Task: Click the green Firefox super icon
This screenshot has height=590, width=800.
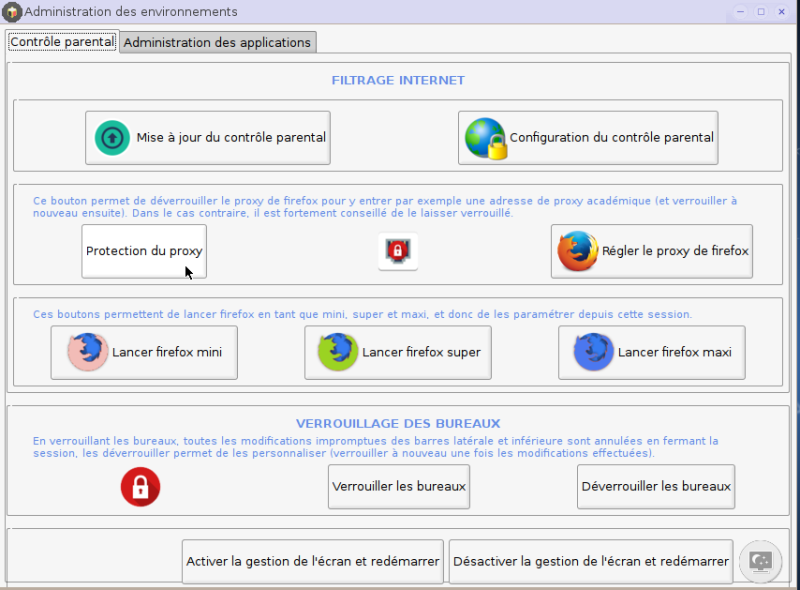Action: point(338,352)
